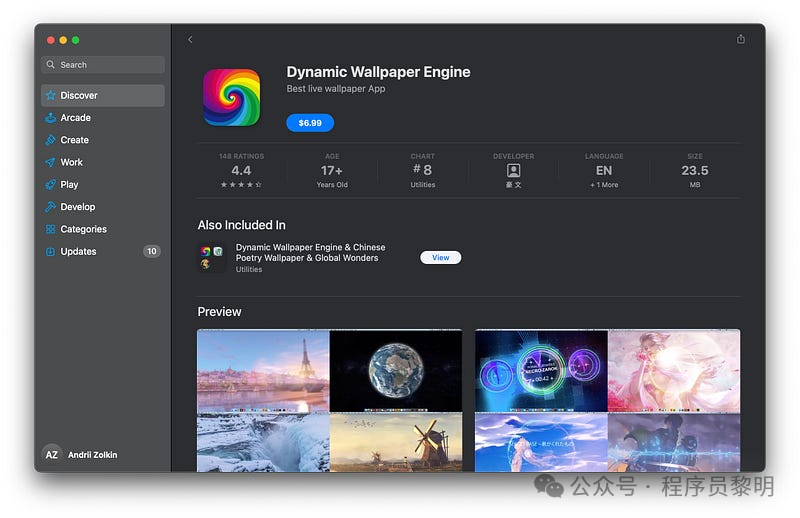Open Updates in the sidebar
Viewport: 800px width, 518px height.
(103, 252)
